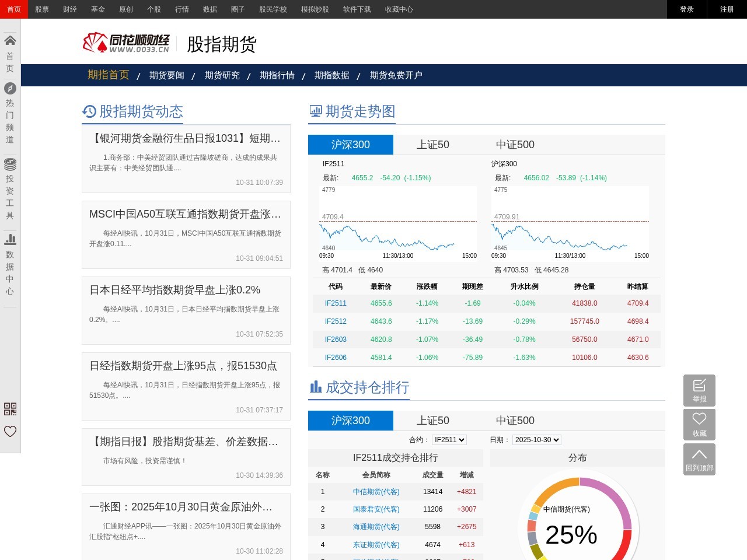Viewport: 747px width, 560px height.
Task: Open the data center bar-chart icon
Action: point(10,239)
